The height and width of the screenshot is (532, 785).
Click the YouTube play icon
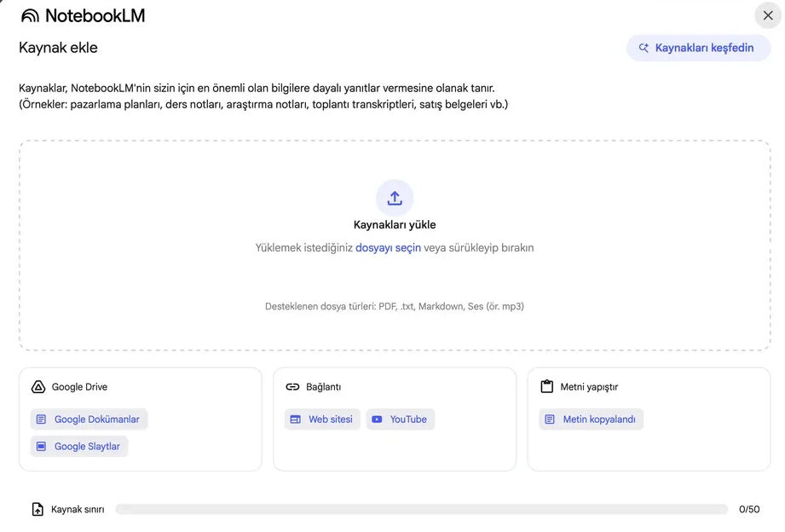click(x=376, y=419)
